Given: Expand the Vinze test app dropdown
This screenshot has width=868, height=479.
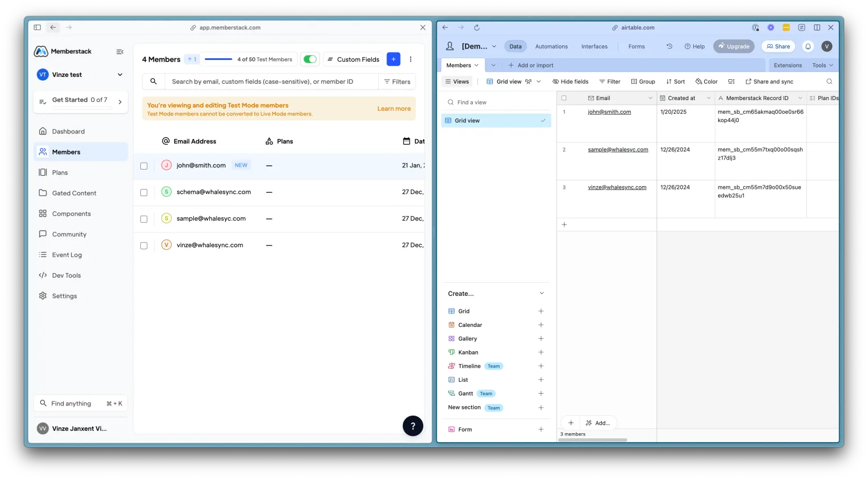Looking at the screenshot, I should click(120, 75).
